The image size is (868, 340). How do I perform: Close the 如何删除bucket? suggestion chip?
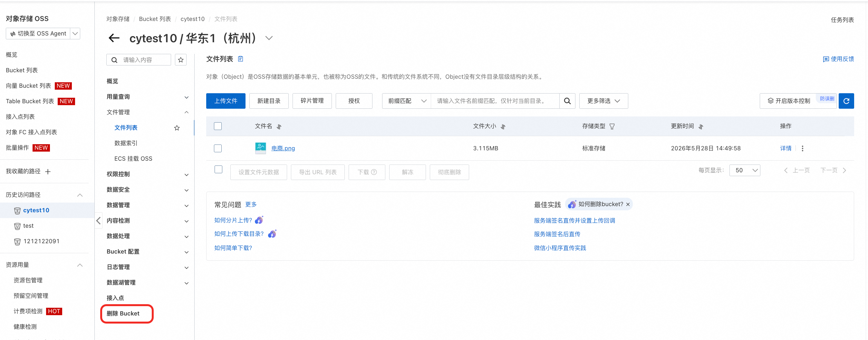click(x=628, y=205)
